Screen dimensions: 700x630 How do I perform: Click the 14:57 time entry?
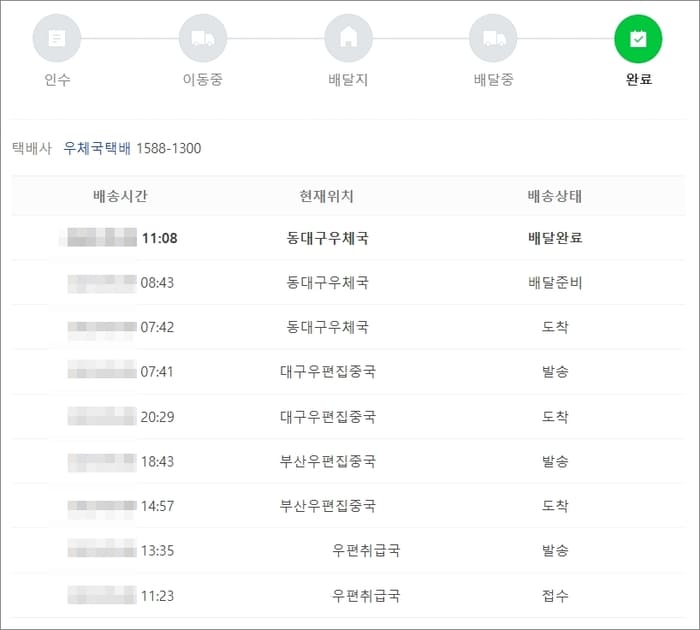tap(157, 506)
